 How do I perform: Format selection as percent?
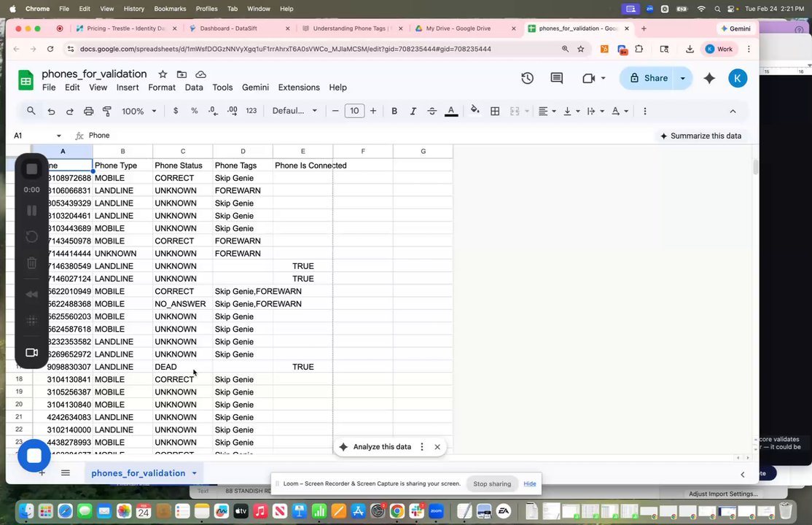194,111
